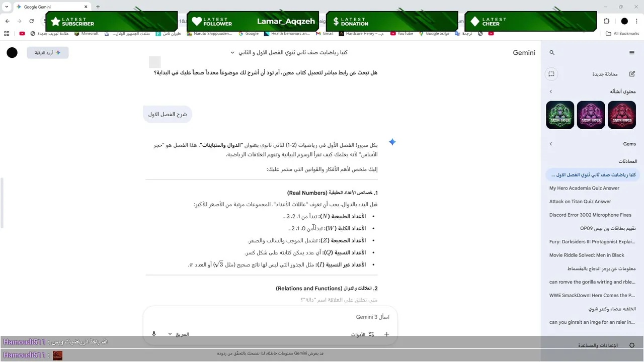Viewport: 644px width, 362px height.
Task: Open Movie Riddle Solved: Men in Black chat
Action: click(x=592, y=255)
